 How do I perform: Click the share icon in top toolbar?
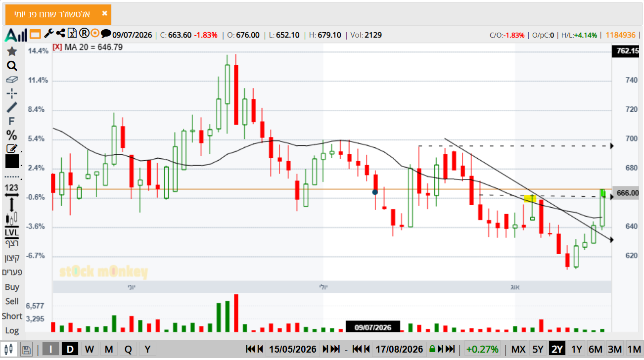61,34
